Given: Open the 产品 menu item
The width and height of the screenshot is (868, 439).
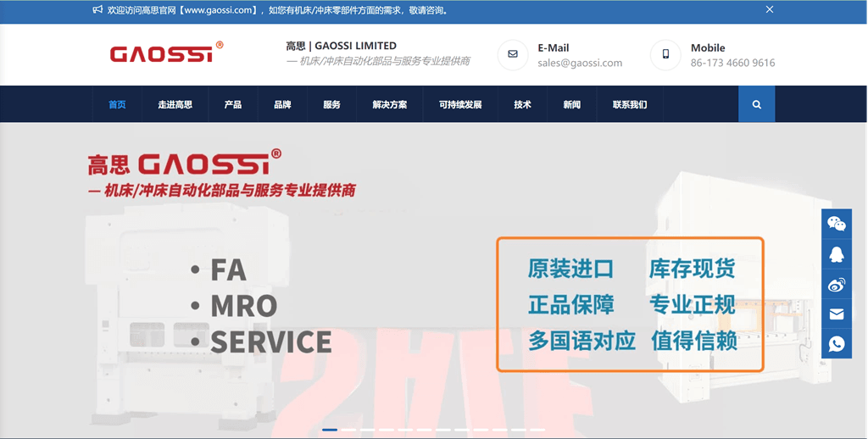Looking at the screenshot, I should [x=233, y=104].
